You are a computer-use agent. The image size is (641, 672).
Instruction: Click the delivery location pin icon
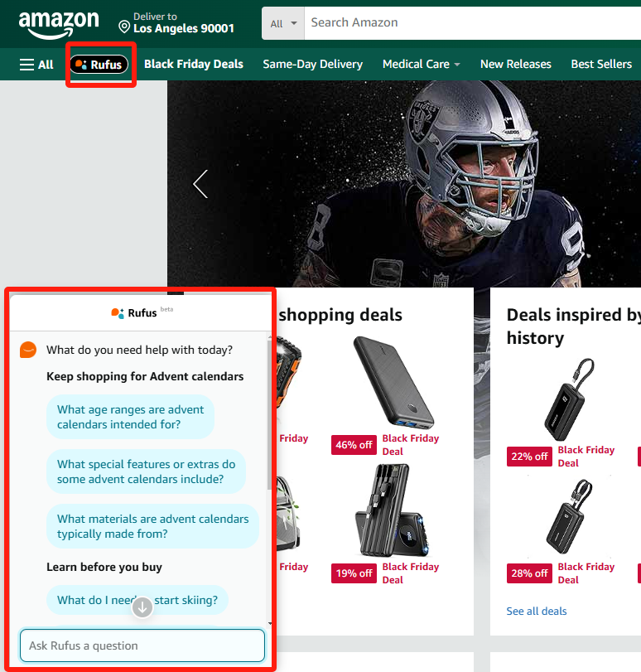(x=124, y=28)
